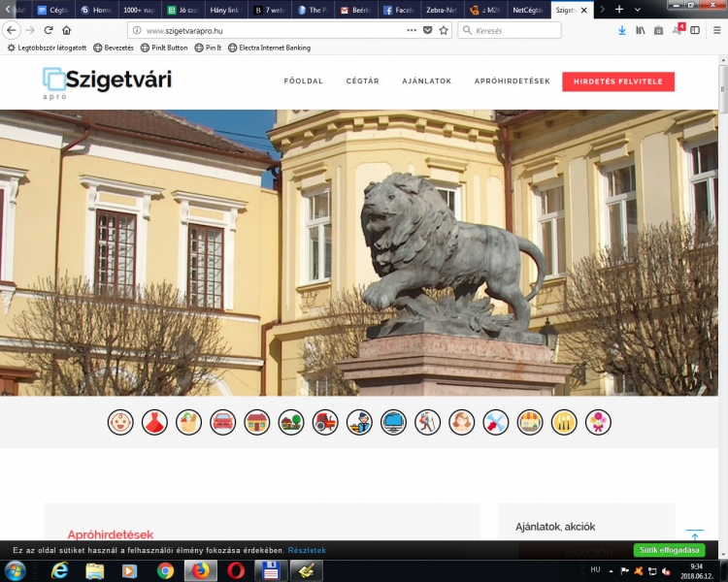Screen dimensions: 728x582
Task: Open the Részletek cookie details link
Action: tap(307, 550)
